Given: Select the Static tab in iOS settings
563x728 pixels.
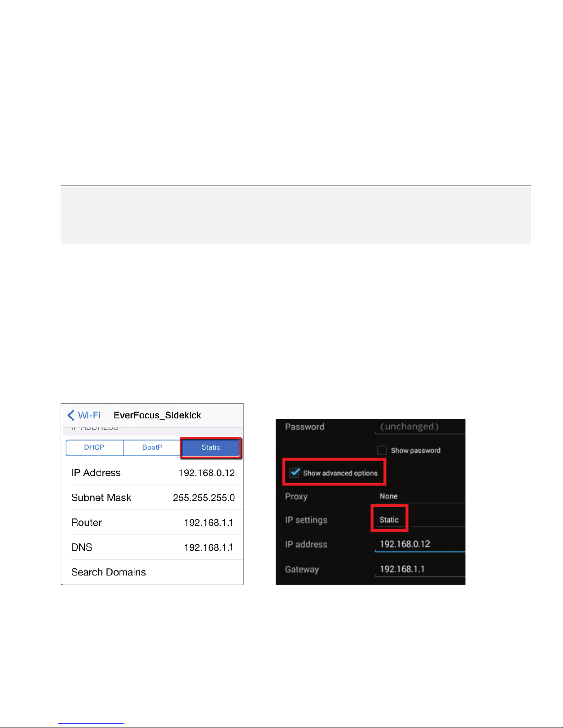Looking at the screenshot, I should pos(211,447).
